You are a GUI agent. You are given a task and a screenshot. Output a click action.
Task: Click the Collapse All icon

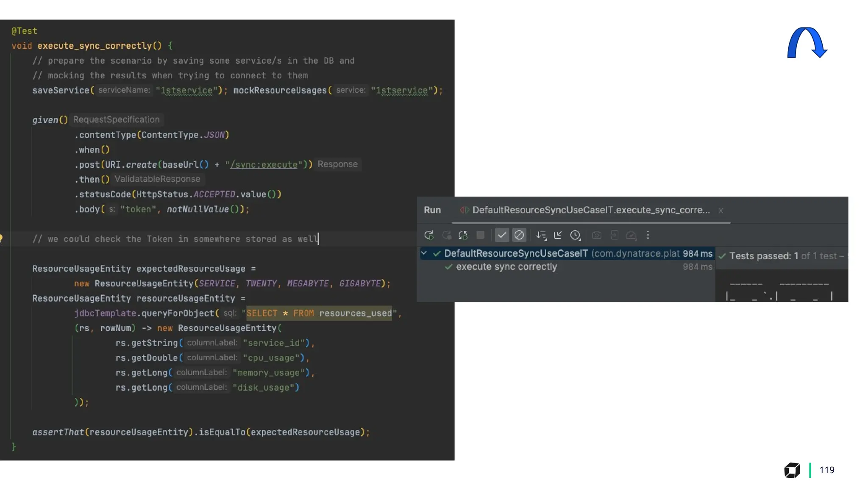pos(558,235)
